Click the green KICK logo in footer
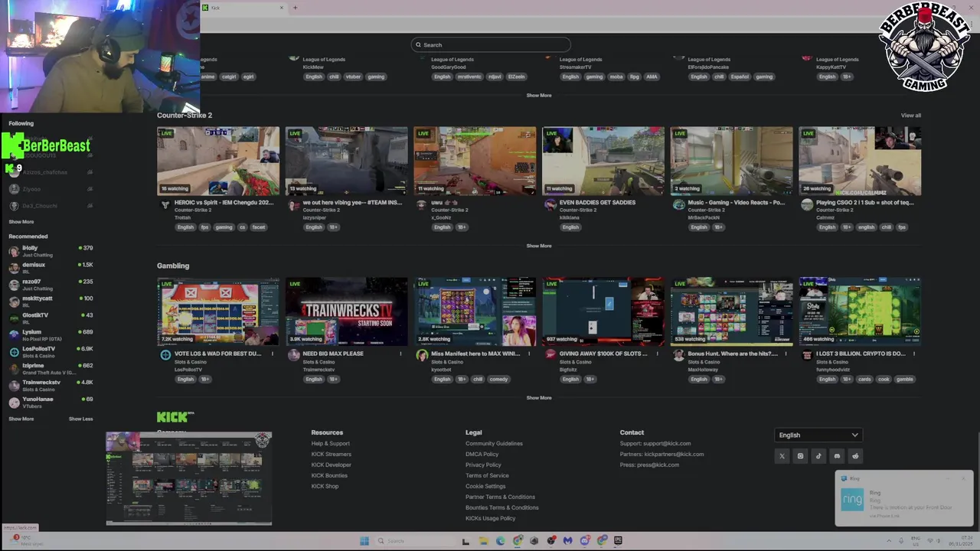The width and height of the screenshot is (980, 551). pyautogui.click(x=175, y=417)
